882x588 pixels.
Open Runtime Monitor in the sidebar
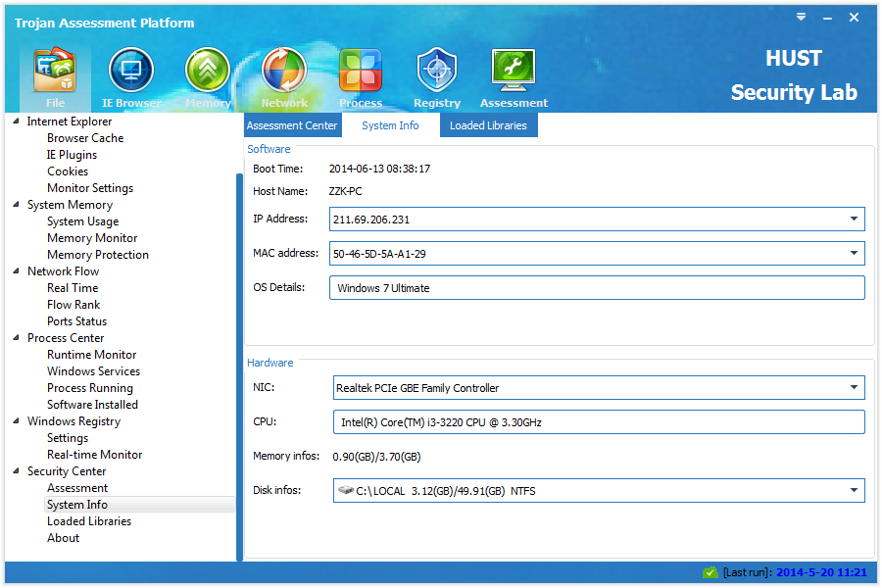point(92,355)
